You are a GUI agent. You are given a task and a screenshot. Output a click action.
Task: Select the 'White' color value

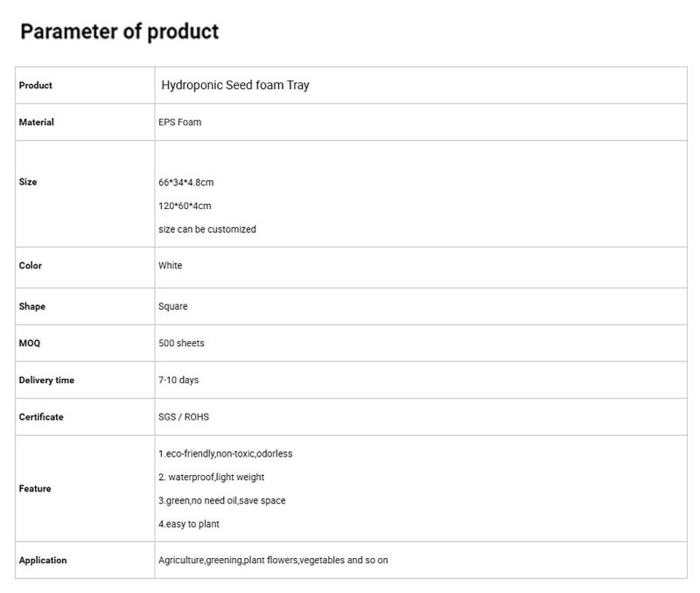(170, 266)
